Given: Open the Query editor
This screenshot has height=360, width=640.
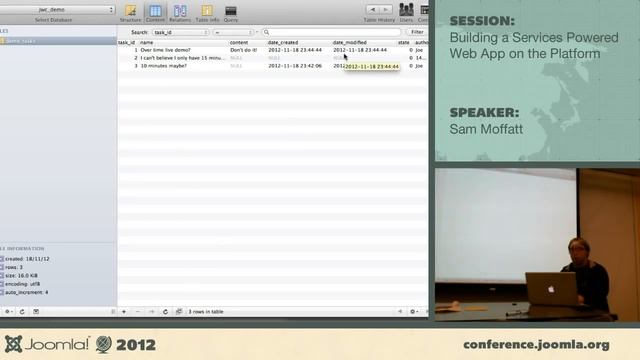Looking at the screenshot, I should (x=231, y=13).
